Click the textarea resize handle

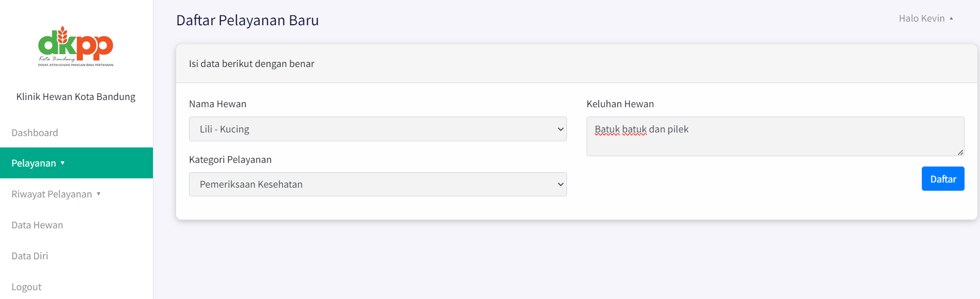(960, 153)
